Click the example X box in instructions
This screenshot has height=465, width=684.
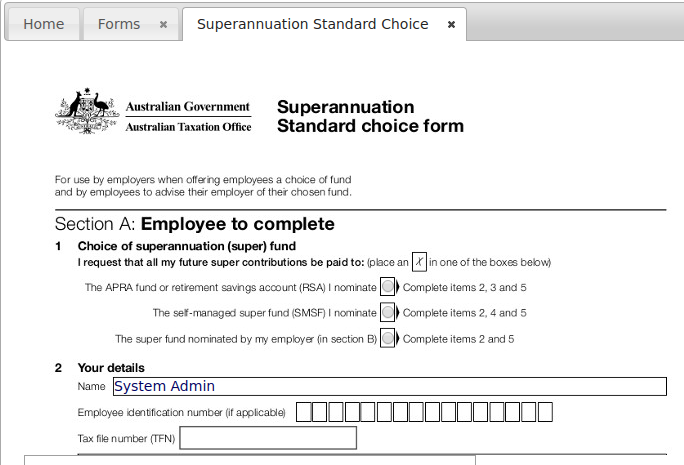(x=419, y=262)
